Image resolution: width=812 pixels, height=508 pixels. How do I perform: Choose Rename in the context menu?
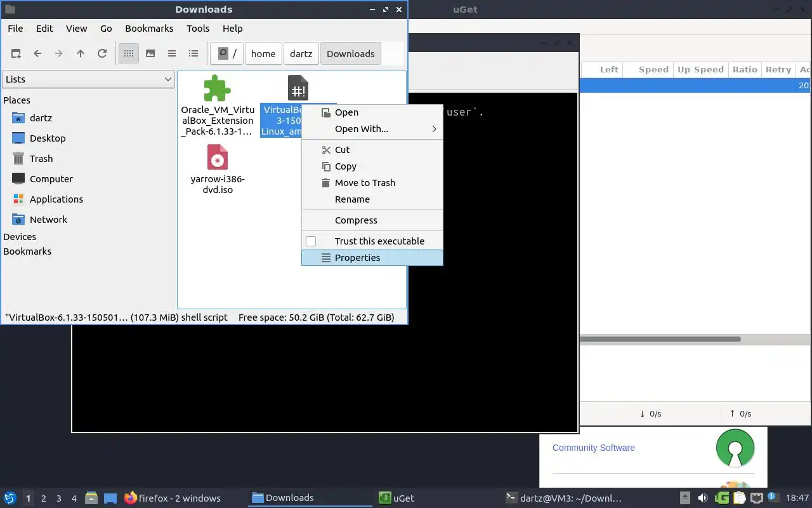pos(372,199)
